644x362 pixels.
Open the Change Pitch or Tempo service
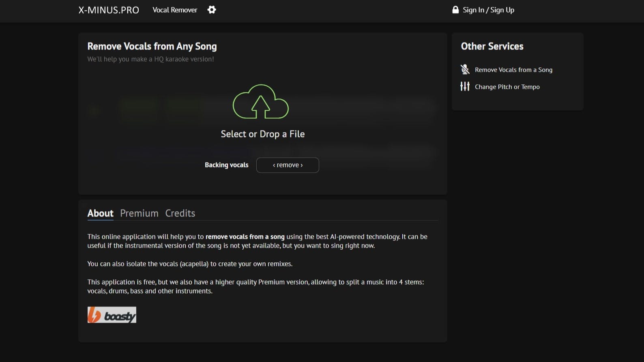[x=507, y=87]
